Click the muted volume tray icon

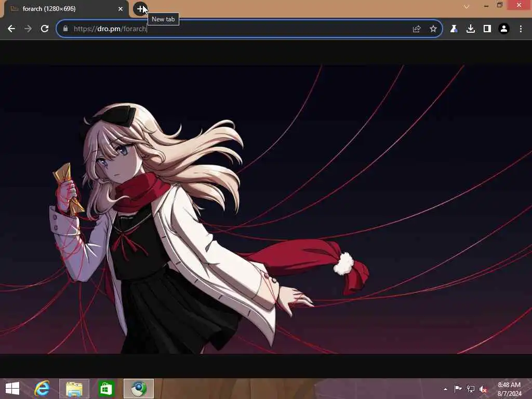(x=483, y=389)
